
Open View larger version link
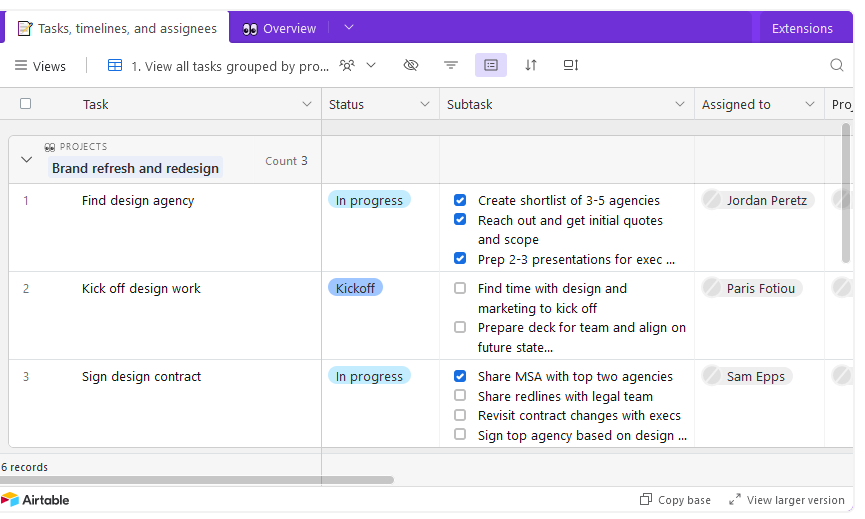pyautogui.click(x=787, y=500)
